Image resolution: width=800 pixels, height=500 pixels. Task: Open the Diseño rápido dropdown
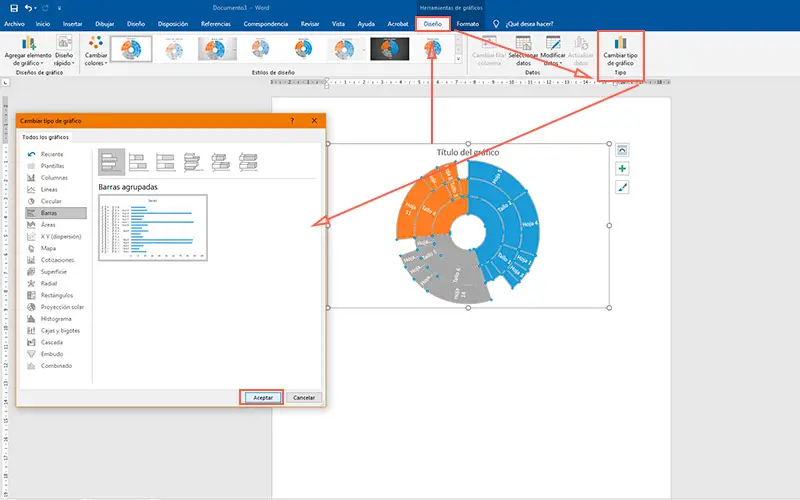point(64,51)
